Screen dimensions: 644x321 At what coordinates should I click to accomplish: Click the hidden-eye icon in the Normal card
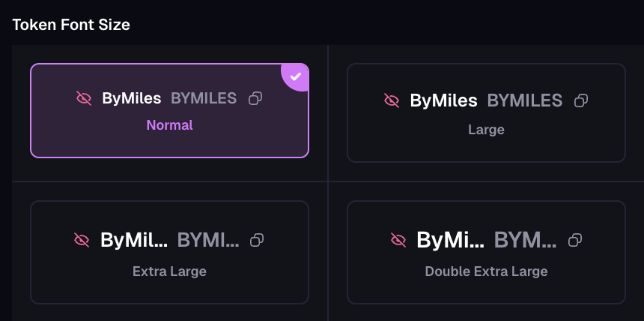coord(84,98)
